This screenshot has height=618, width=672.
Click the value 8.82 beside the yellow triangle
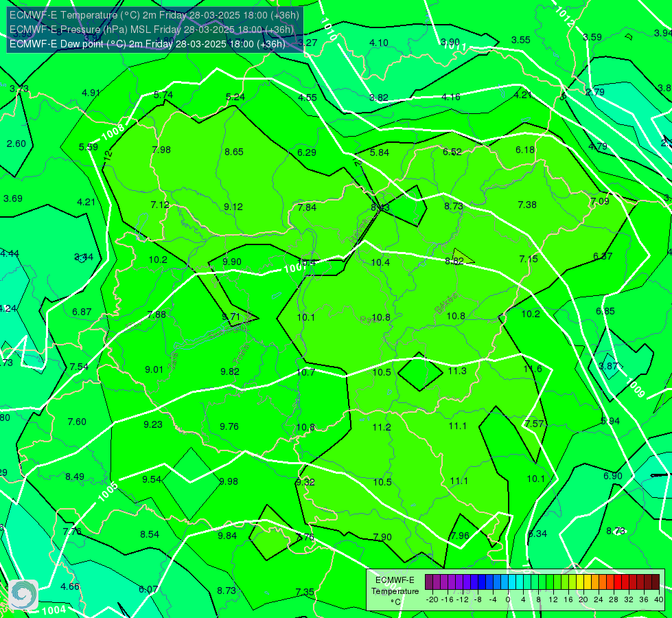454,261
